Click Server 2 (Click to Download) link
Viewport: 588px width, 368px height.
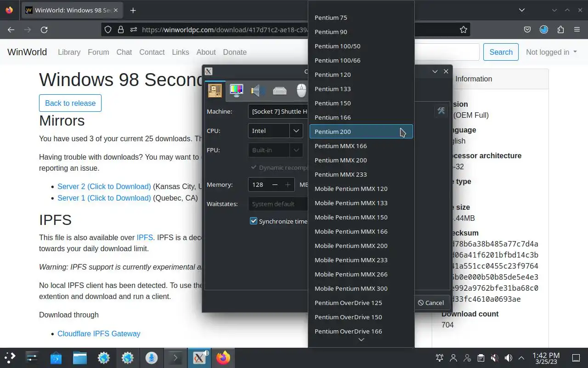(x=104, y=186)
